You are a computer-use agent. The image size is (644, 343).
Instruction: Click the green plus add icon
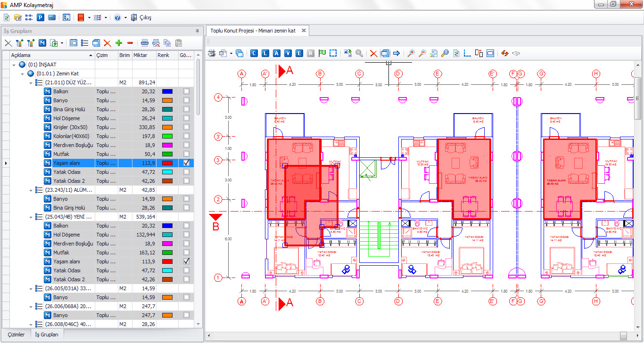(119, 43)
